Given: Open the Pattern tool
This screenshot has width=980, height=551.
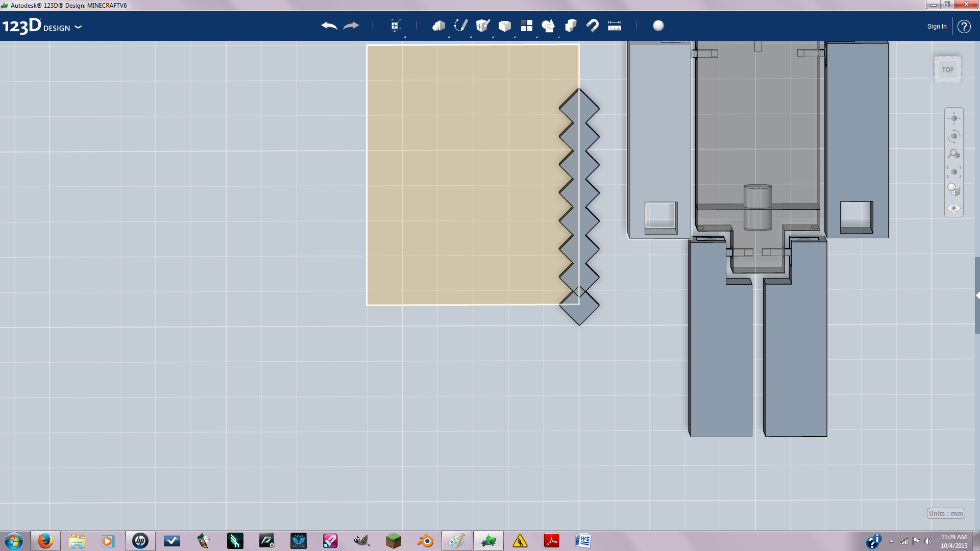Looking at the screenshot, I should (526, 26).
